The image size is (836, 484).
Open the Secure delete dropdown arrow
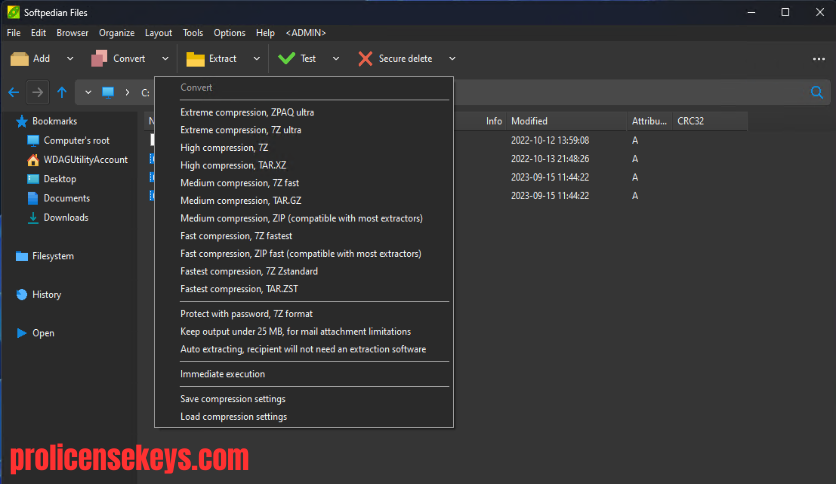pyautogui.click(x=452, y=59)
